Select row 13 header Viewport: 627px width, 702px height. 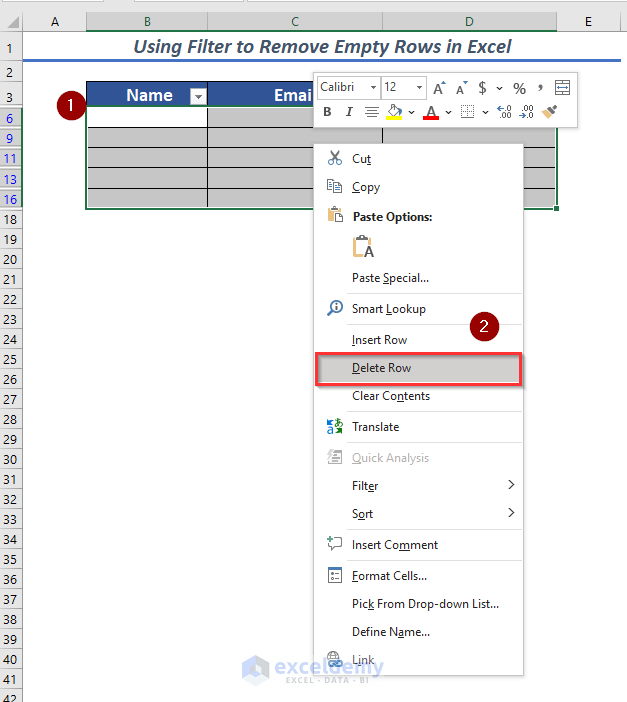tap(10, 179)
